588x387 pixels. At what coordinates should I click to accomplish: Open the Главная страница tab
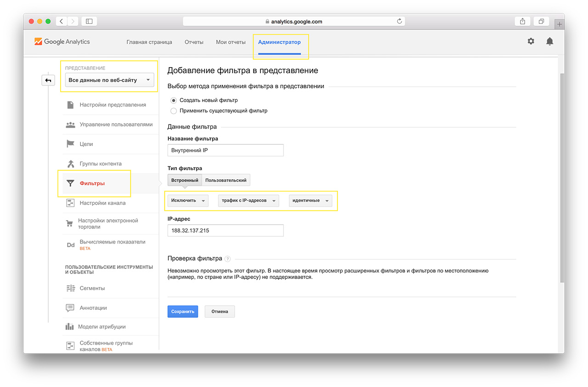149,42
